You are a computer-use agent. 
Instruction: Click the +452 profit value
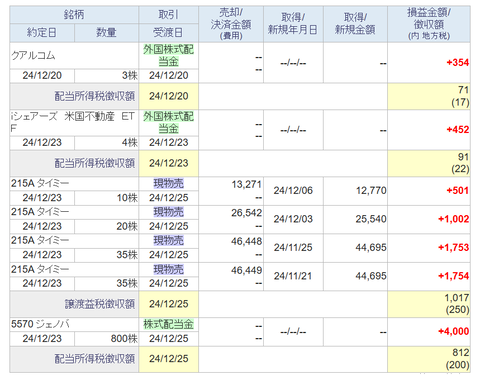pos(458,129)
